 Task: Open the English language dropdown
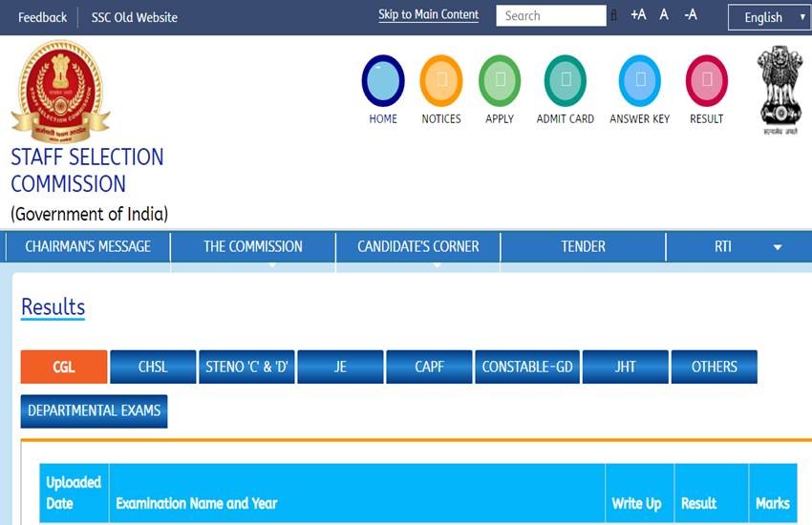[x=769, y=17]
